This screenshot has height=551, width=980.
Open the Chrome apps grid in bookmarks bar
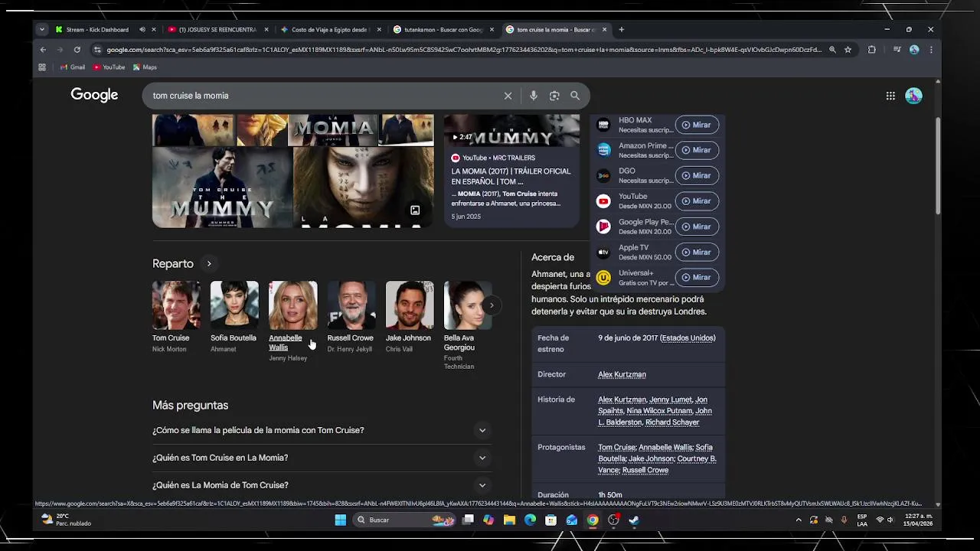click(42, 67)
